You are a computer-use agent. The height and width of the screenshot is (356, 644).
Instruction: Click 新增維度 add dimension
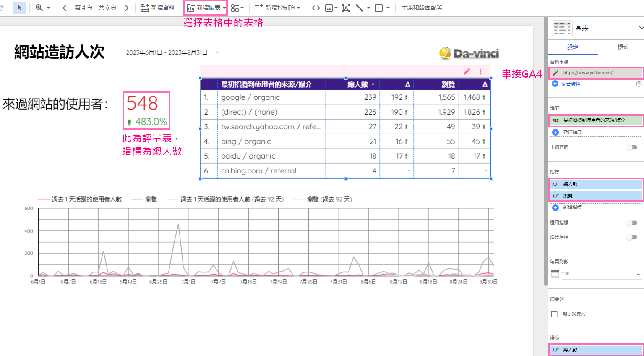596,132
